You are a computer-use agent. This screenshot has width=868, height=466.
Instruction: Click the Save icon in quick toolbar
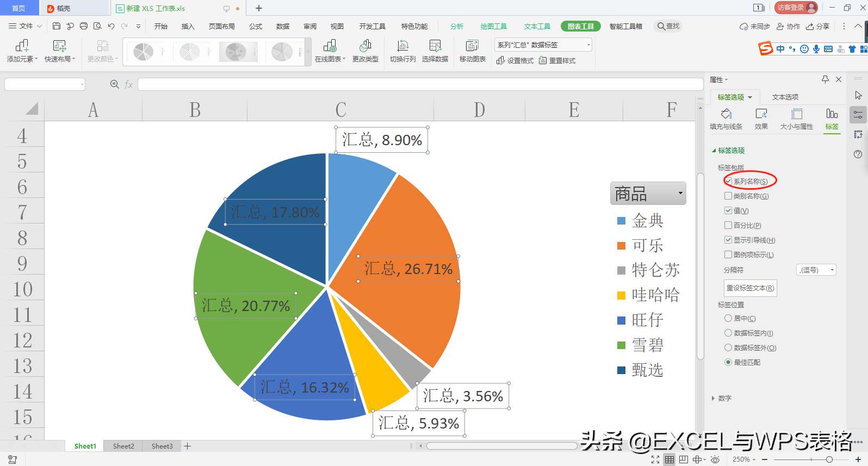point(57,26)
